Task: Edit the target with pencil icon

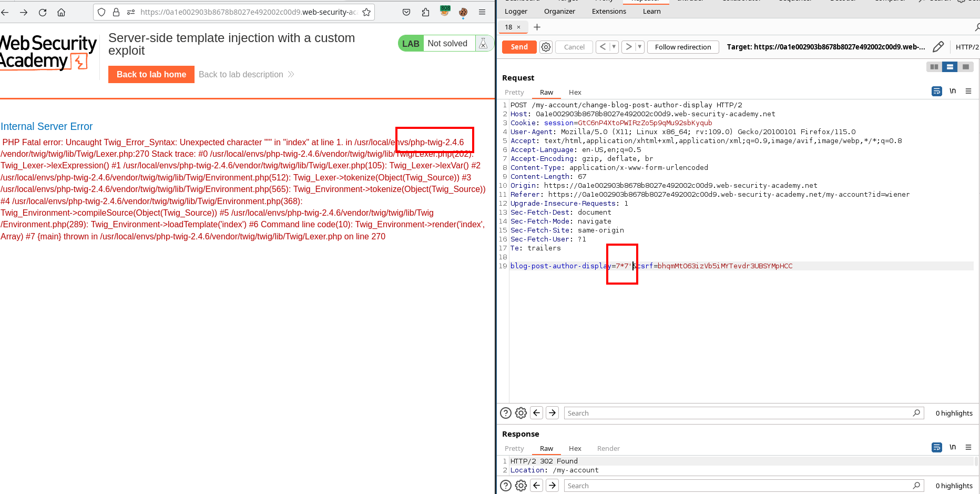Action: pyautogui.click(x=938, y=47)
